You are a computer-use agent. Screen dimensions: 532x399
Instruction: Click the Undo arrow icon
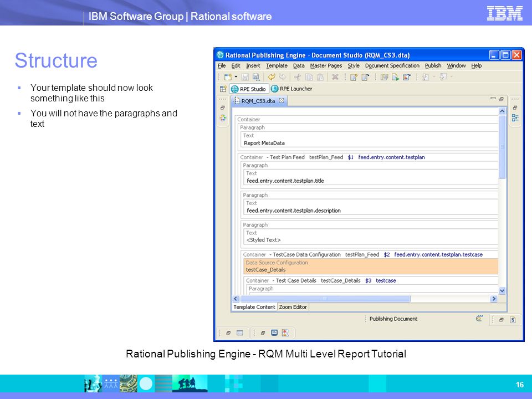(x=272, y=78)
